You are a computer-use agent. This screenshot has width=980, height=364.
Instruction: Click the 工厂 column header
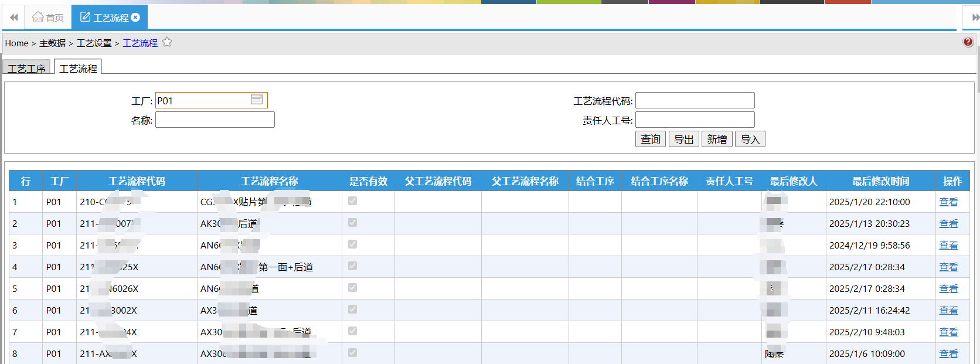pyautogui.click(x=59, y=181)
